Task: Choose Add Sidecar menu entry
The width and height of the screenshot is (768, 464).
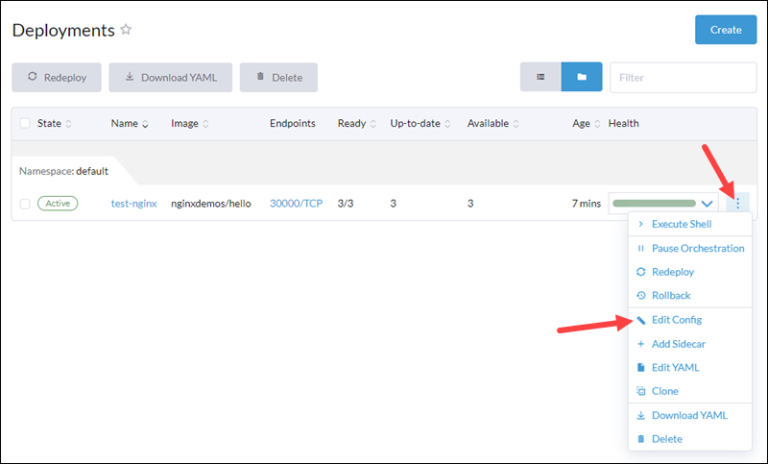Action: [x=690, y=343]
